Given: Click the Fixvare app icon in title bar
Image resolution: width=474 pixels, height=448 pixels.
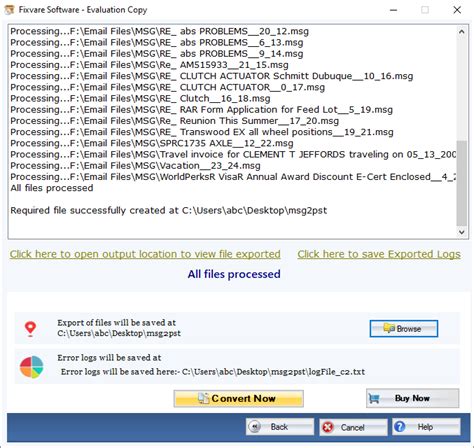Looking at the screenshot, I should (x=9, y=10).
